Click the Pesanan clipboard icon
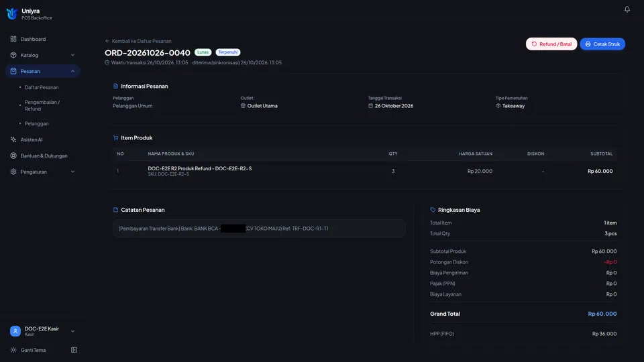Image resolution: width=644 pixels, height=362 pixels. coord(13,71)
